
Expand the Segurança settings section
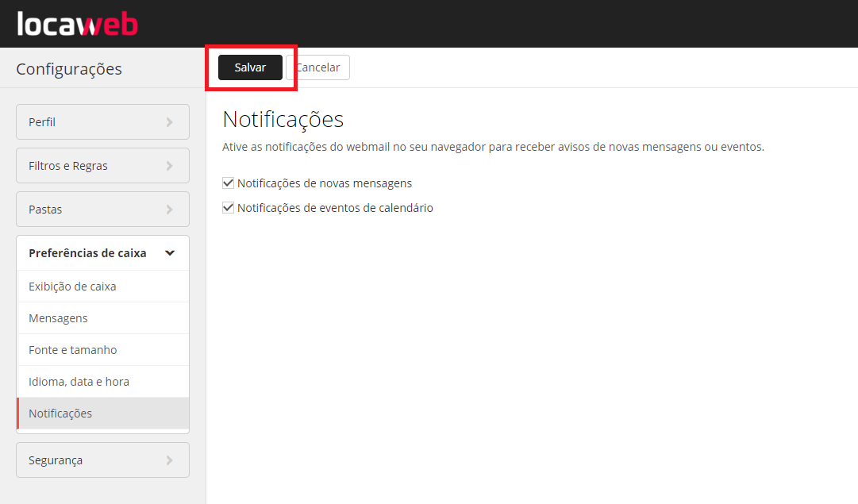pos(102,460)
